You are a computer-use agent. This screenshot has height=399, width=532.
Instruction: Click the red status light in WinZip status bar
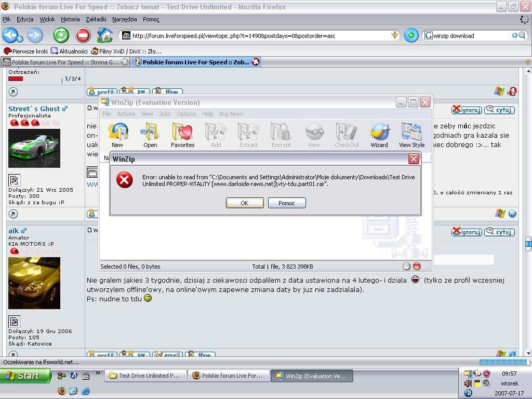(417, 267)
